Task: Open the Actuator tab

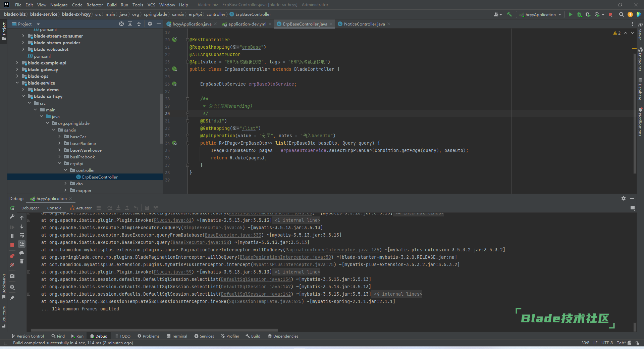Action: pyautogui.click(x=81, y=208)
